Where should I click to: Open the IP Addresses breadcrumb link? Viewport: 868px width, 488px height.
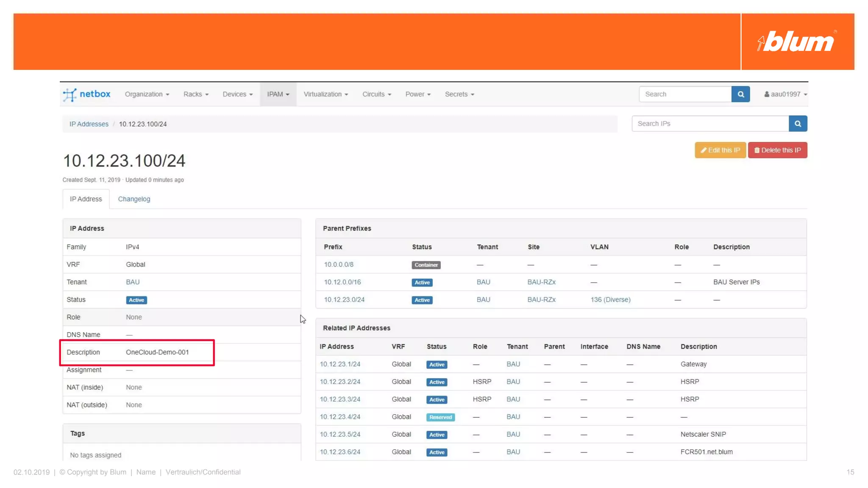[x=89, y=124]
